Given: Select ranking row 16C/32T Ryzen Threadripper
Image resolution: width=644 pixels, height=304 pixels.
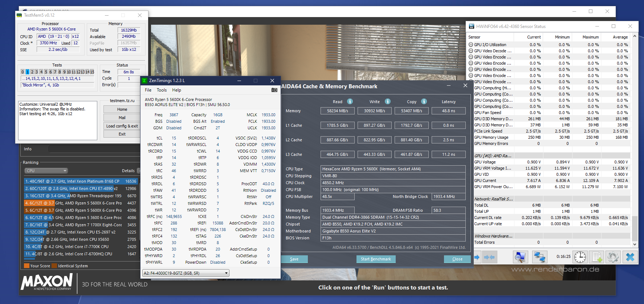Looking at the screenshot, I should coord(81,196).
